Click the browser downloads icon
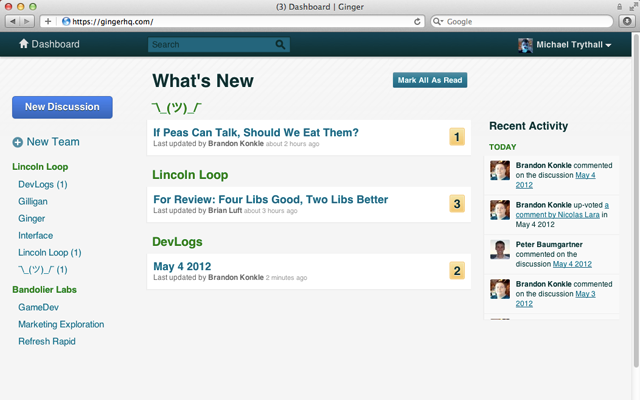This screenshot has height=400, width=640. coord(626,21)
